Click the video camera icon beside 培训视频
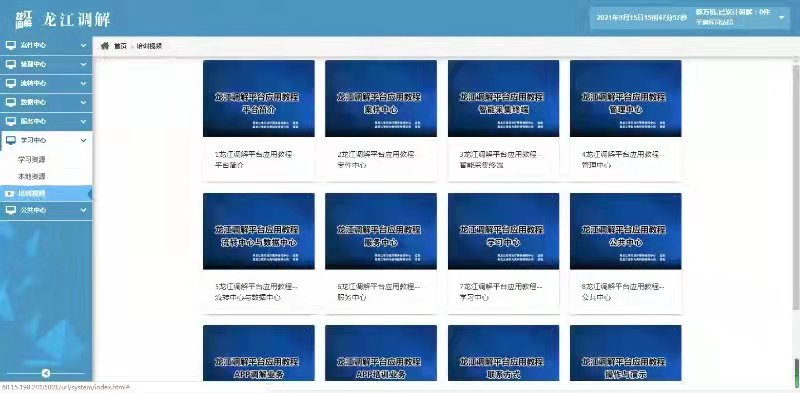Screen dimensions: 800x393 click(9, 193)
